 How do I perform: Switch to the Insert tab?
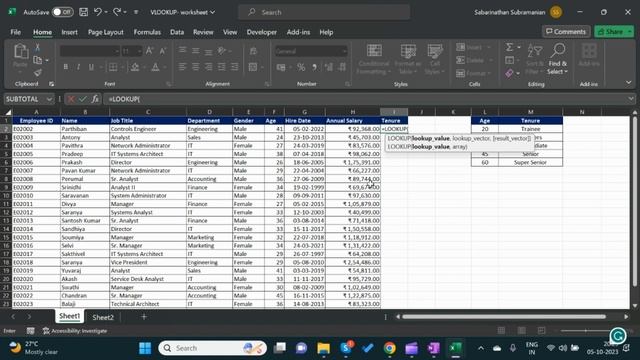click(69, 32)
